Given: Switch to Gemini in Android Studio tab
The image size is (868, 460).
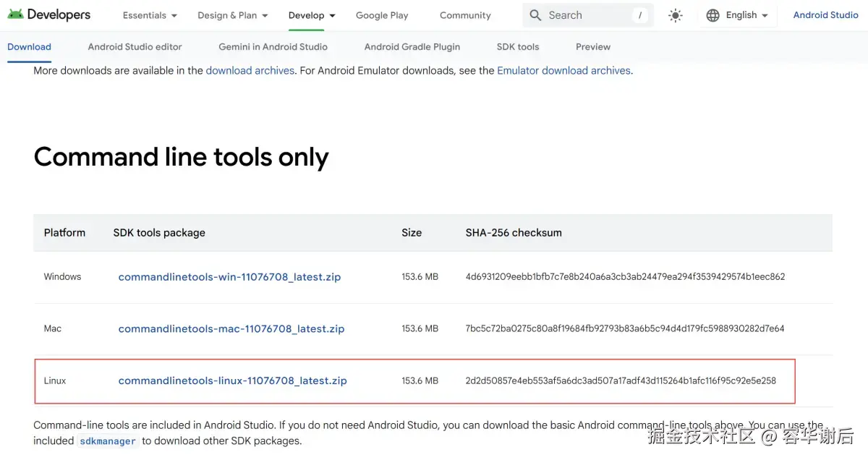Looking at the screenshot, I should pyautogui.click(x=273, y=47).
